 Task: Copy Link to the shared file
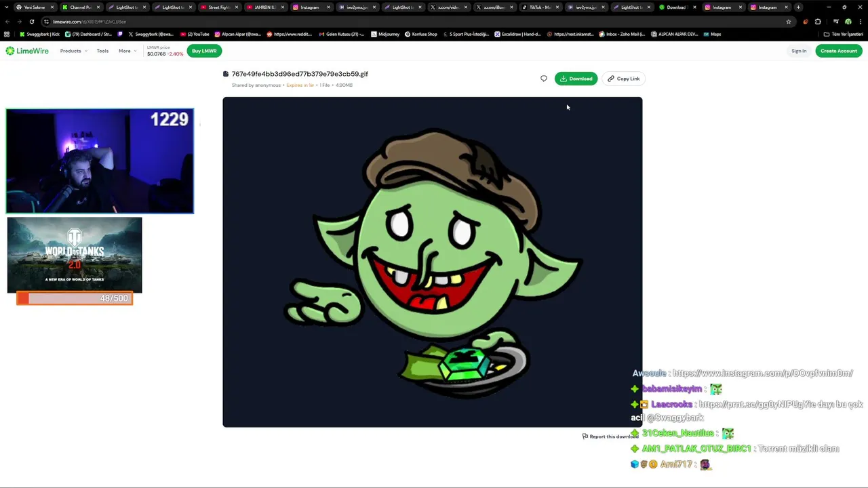(x=623, y=79)
